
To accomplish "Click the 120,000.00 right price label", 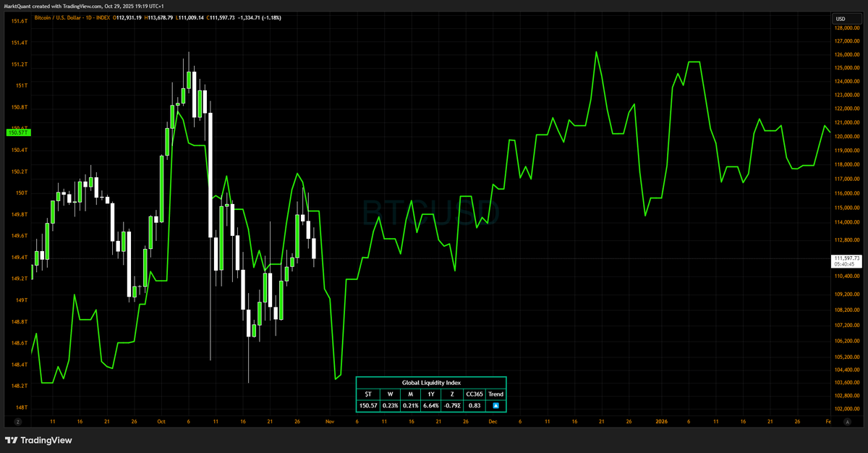I will pos(846,136).
